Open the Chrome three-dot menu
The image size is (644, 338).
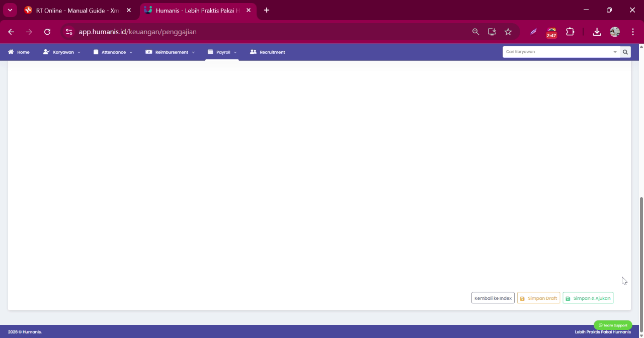(x=633, y=32)
